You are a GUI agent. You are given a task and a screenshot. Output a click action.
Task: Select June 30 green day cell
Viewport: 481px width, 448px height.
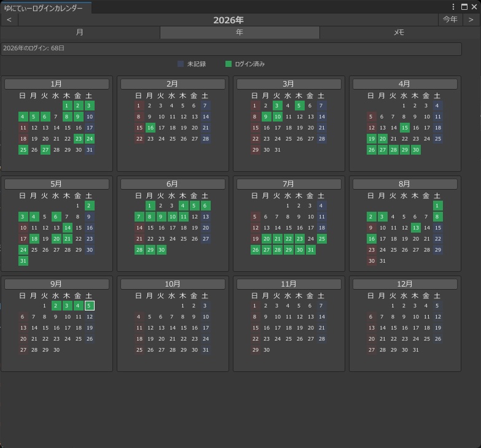click(x=162, y=250)
